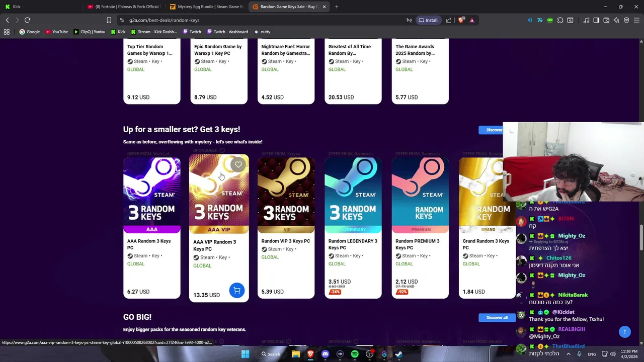Click the microphone tray icon

(579, 354)
